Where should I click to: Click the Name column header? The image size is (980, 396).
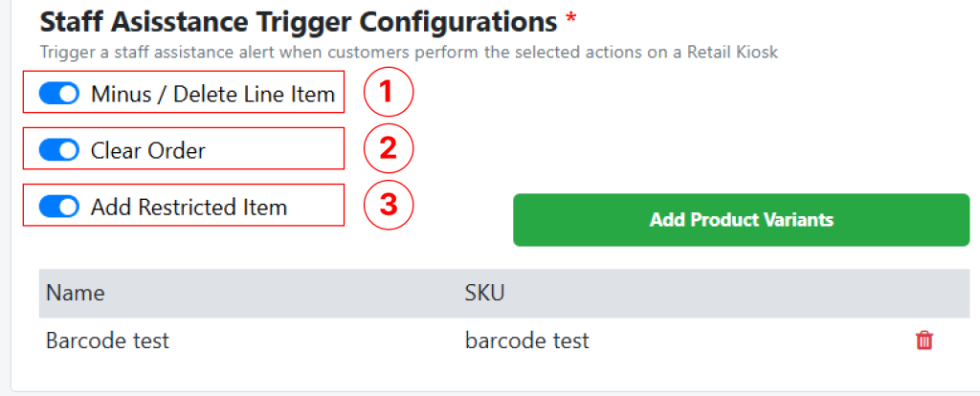point(76,293)
